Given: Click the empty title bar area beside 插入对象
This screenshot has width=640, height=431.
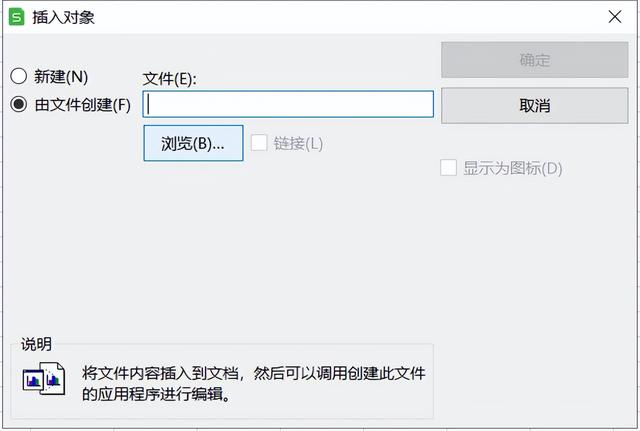Looking at the screenshot, I should tap(347, 17).
